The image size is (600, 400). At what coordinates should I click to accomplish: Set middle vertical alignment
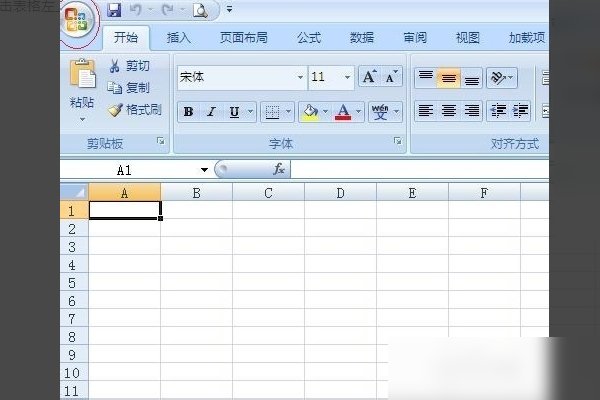click(448, 78)
